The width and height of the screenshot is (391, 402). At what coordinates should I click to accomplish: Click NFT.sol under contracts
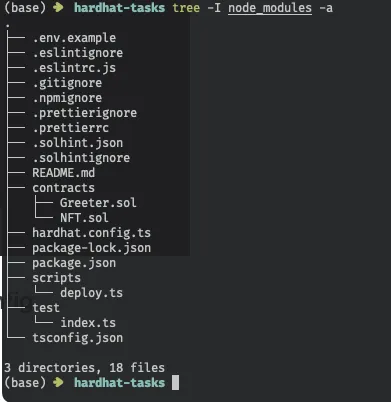[x=84, y=218]
